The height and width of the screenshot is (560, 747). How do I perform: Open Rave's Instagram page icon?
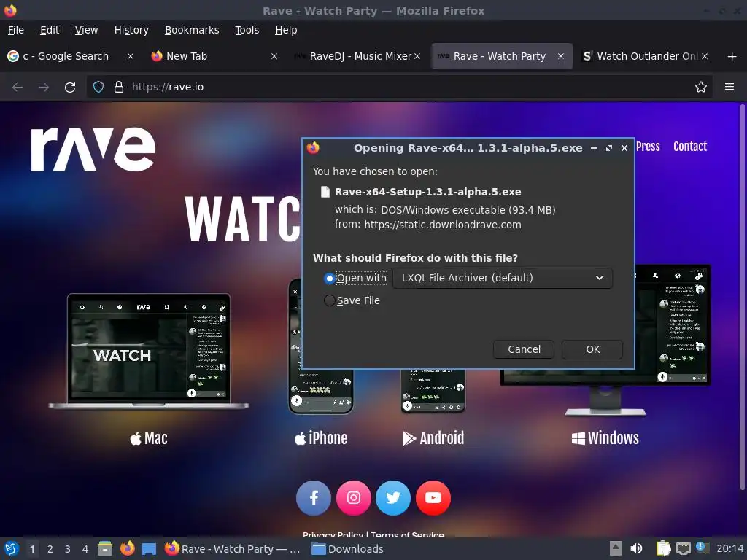point(354,497)
